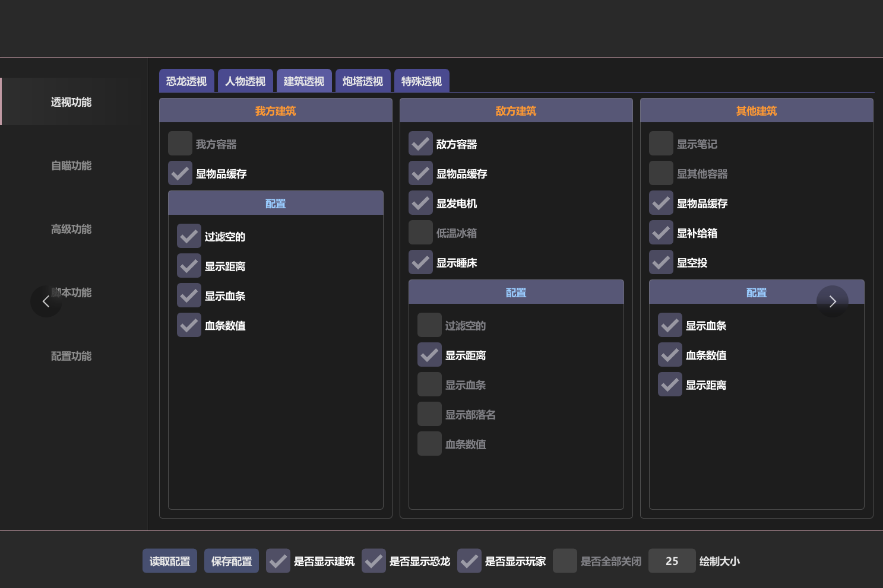Enable 过滤空的 in 敌方建筑 配置

pos(429,325)
